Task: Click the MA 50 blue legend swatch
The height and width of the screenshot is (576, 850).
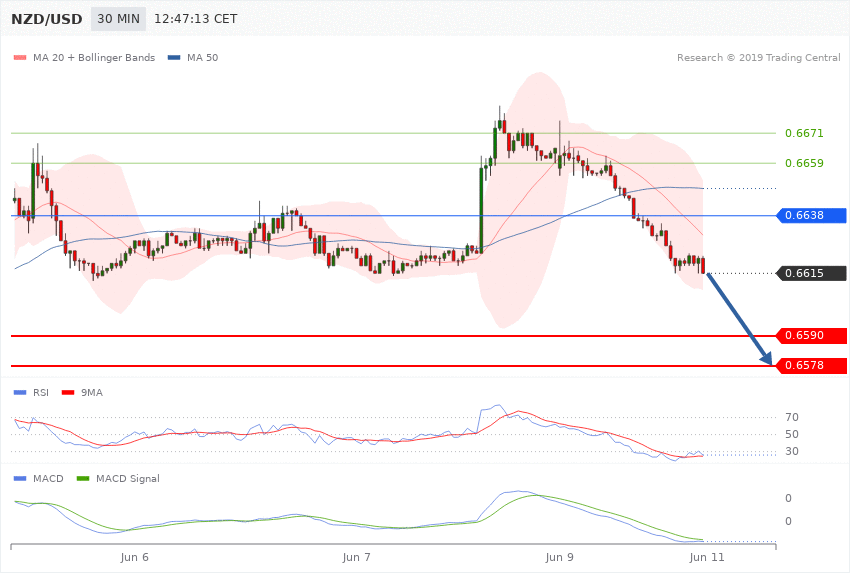Action: pos(174,57)
